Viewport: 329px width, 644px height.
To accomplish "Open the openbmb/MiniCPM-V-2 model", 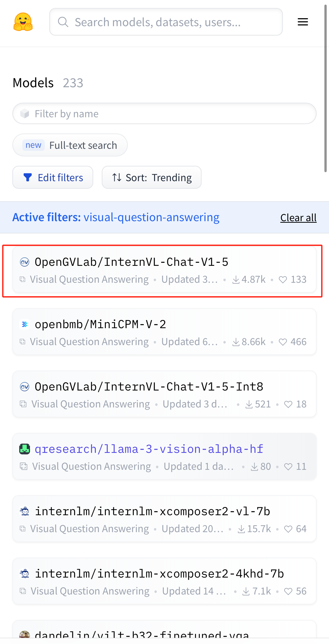I will (100, 324).
